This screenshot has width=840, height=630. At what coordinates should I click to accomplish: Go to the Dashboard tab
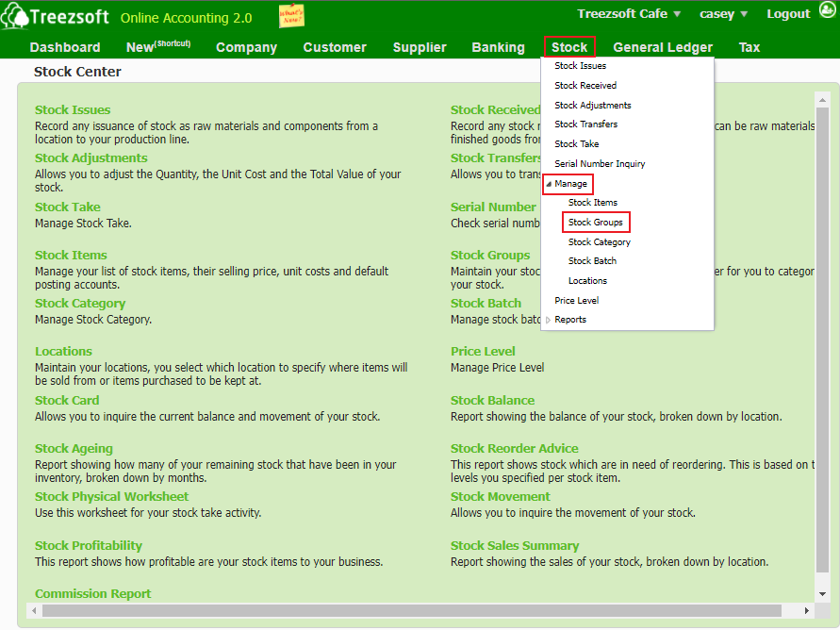pyautogui.click(x=65, y=47)
